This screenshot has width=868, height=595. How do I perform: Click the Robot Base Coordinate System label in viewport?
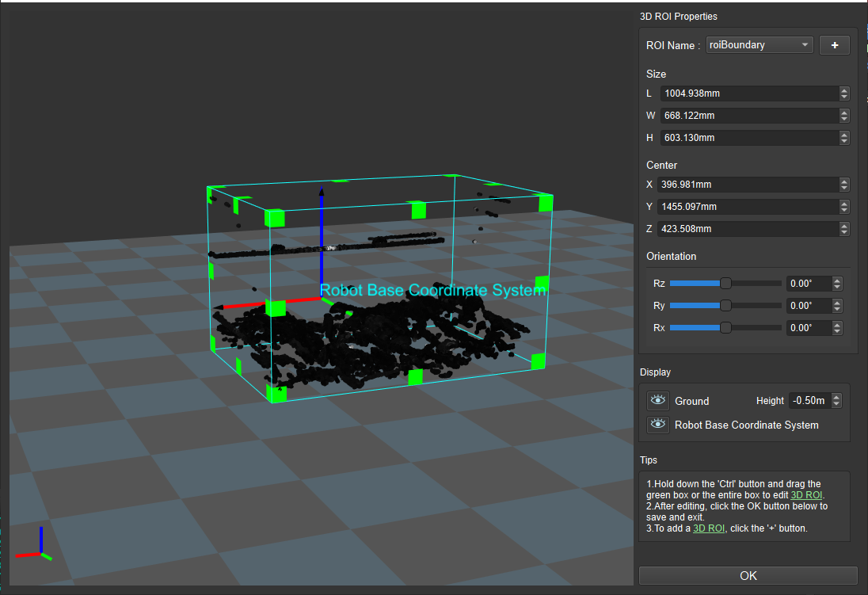433,290
